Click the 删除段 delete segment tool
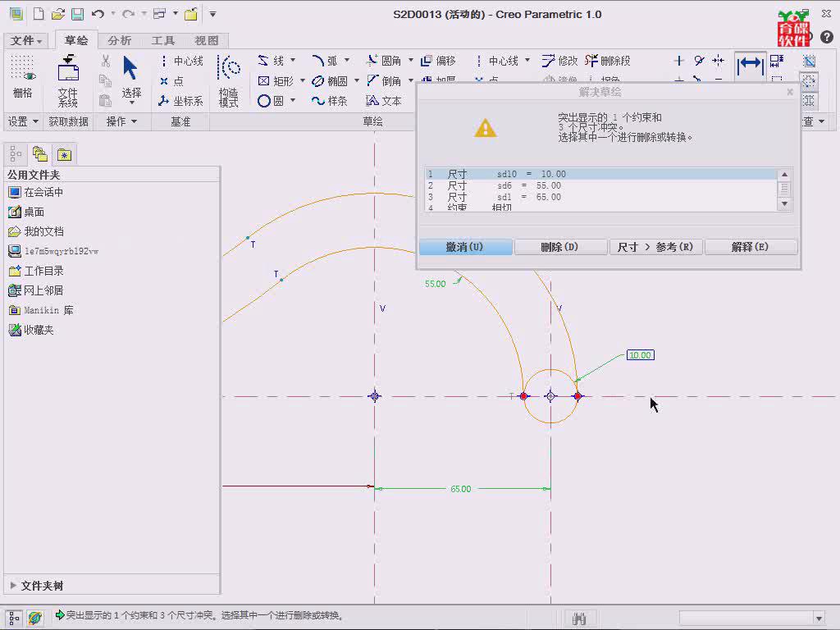Viewport: 840px width, 630px height. (608, 61)
